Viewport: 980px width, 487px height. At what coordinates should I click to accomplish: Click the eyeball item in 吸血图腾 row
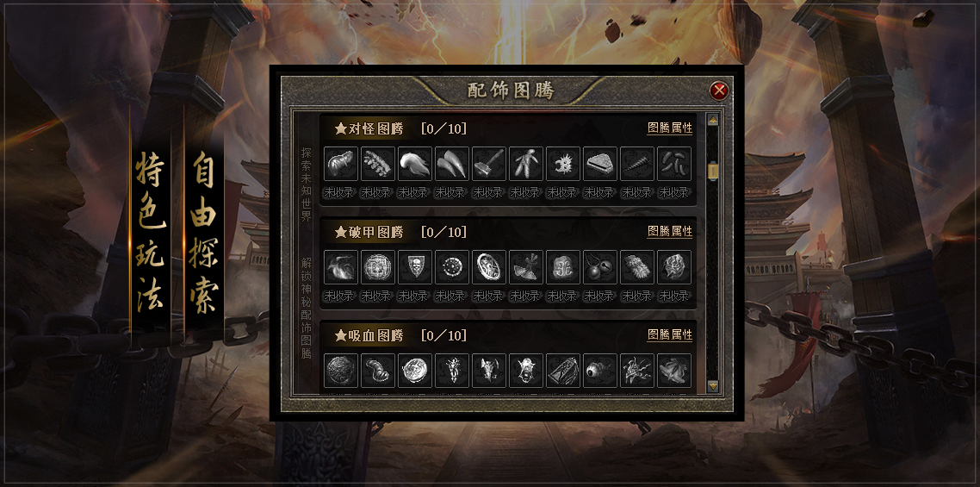tap(600, 371)
